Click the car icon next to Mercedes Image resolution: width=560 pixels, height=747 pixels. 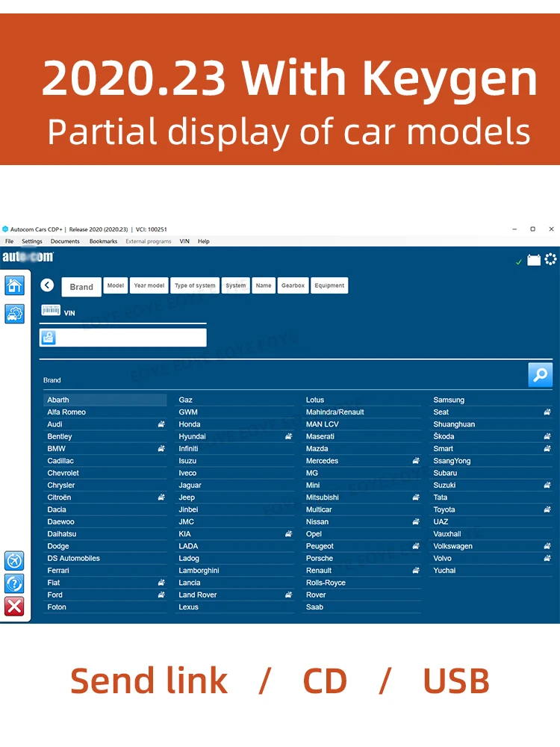pyautogui.click(x=416, y=461)
